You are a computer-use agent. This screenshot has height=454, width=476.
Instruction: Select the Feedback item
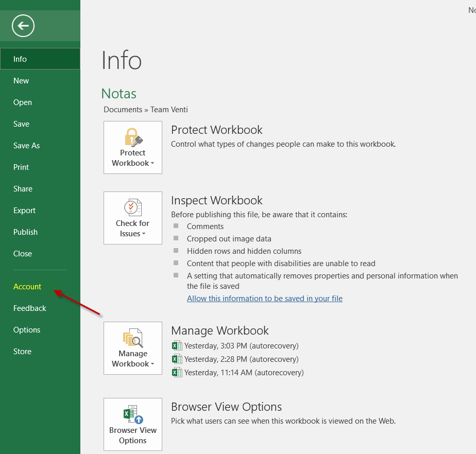(40, 308)
